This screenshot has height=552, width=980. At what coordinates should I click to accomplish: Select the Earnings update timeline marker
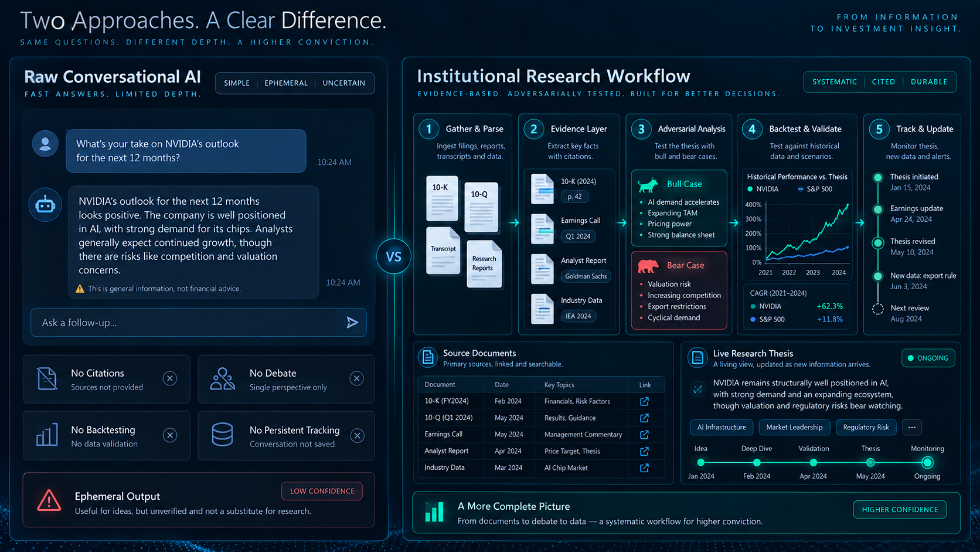coord(878,209)
